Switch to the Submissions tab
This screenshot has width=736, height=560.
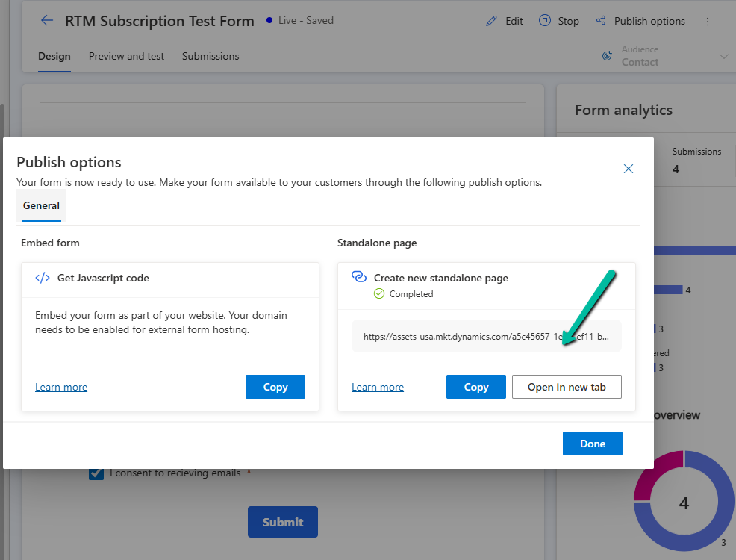[210, 56]
